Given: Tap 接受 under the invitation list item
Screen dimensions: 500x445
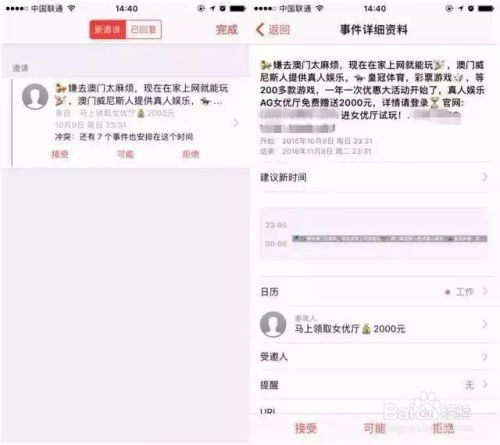Looking at the screenshot, I should pyautogui.click(x=60, y=154).
